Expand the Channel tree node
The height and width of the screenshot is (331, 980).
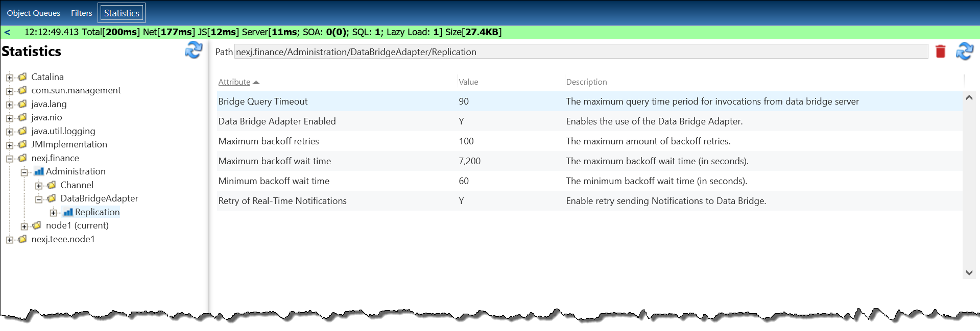39,186
